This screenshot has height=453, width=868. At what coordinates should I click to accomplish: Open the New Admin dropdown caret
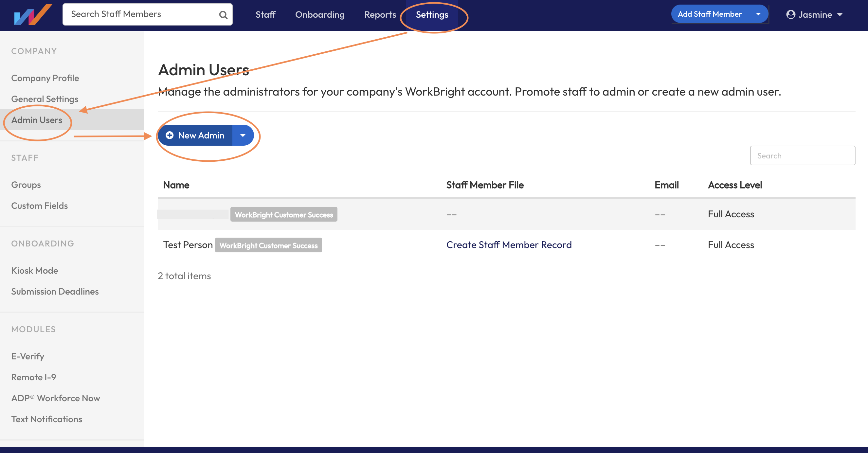click(x=243, y=135)
